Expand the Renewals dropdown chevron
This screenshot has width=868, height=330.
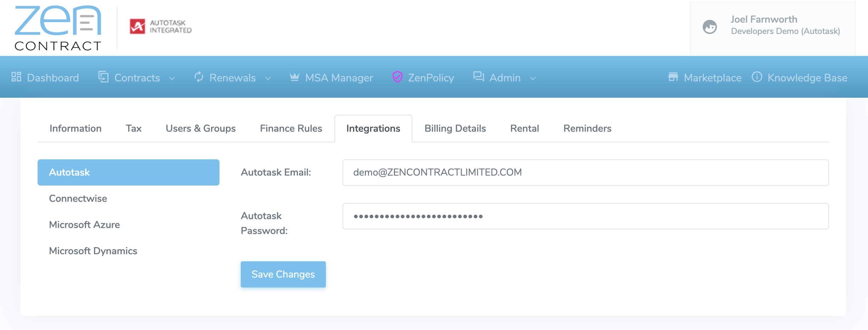pyautogui.click(x=268, y=78)
